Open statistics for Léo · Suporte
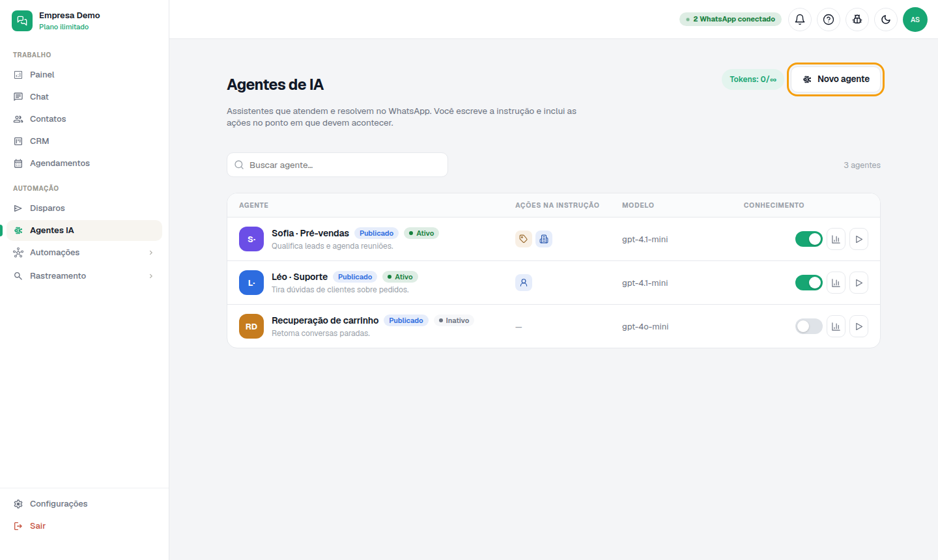 836,283
